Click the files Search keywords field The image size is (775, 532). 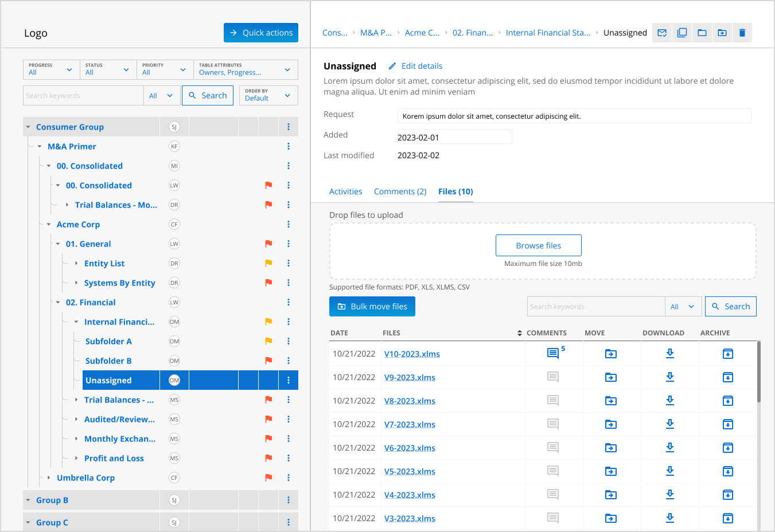(596, 307)
